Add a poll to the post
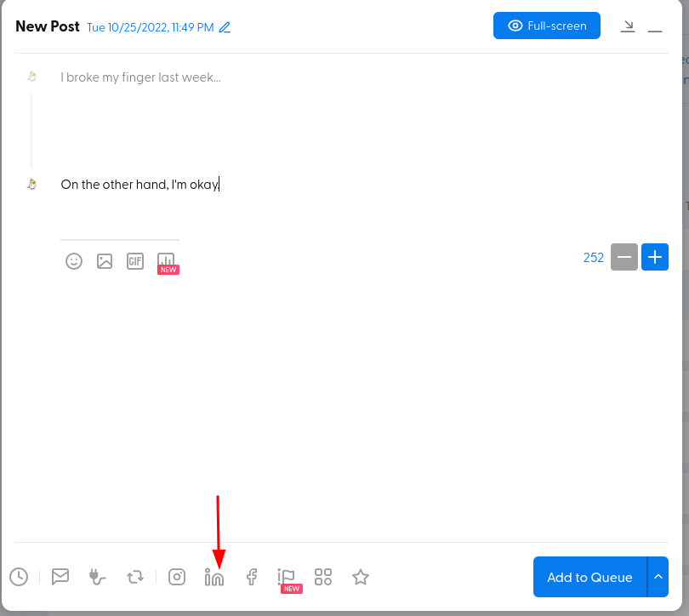Screen dimensions: 689x616 (166, 261)
